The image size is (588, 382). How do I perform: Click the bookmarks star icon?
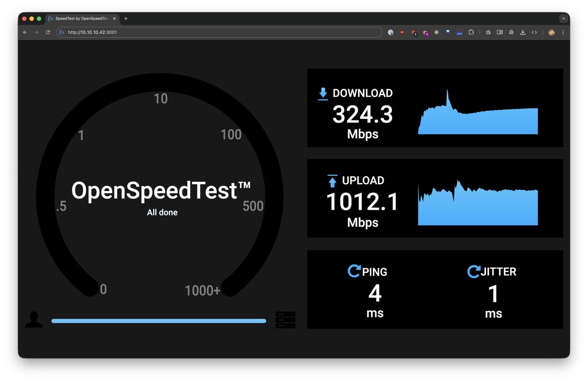[x=488, y=32]
